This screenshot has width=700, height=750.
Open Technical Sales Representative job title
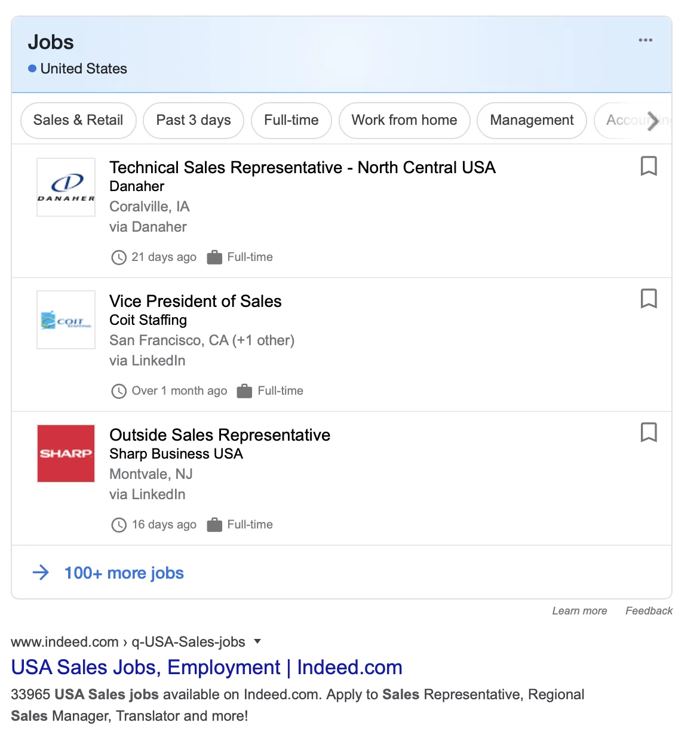[302, 167]
